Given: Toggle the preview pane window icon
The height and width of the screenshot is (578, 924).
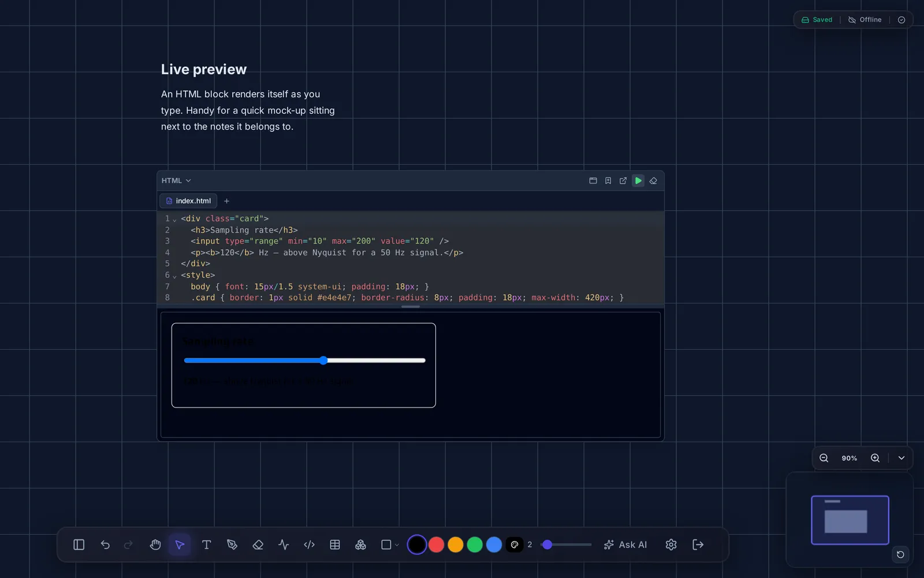Looking at the screenshot, I should click(593, 181).
